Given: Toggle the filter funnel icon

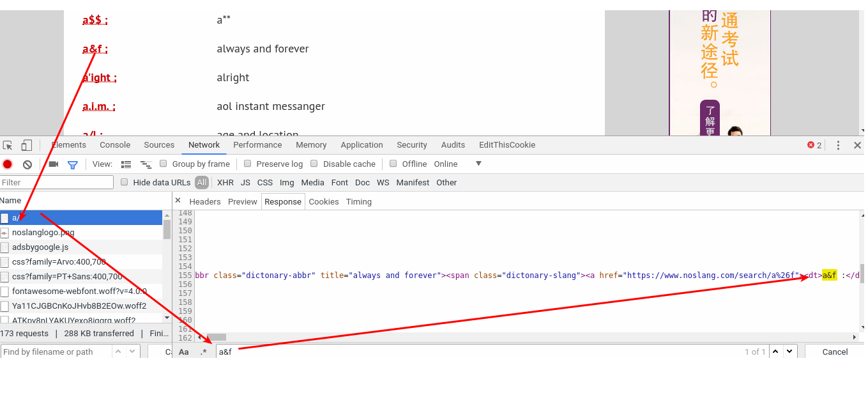Looking at the screenshot, I should (73, 164).
